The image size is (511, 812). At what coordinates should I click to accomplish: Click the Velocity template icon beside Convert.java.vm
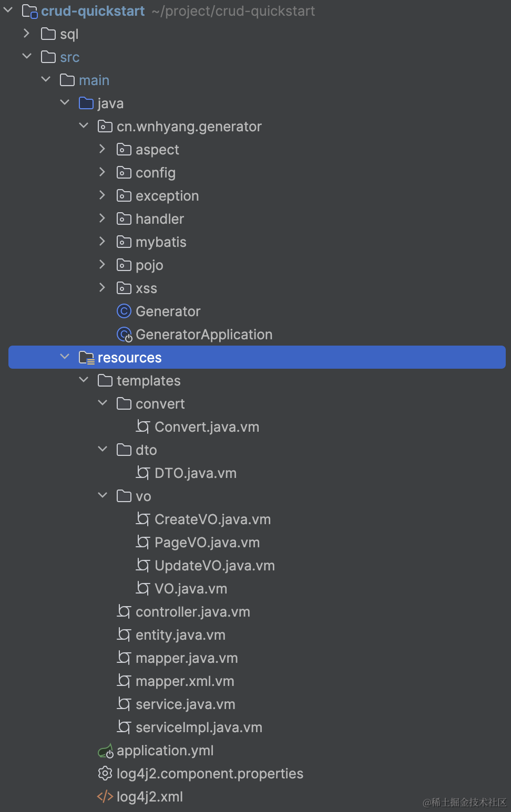pyautogui.click(x=142, y=426)
